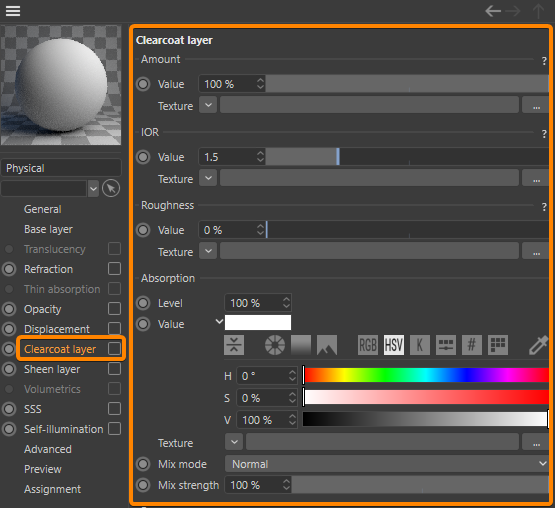Select the color wheel mode icon

click(x=275, y=345)
